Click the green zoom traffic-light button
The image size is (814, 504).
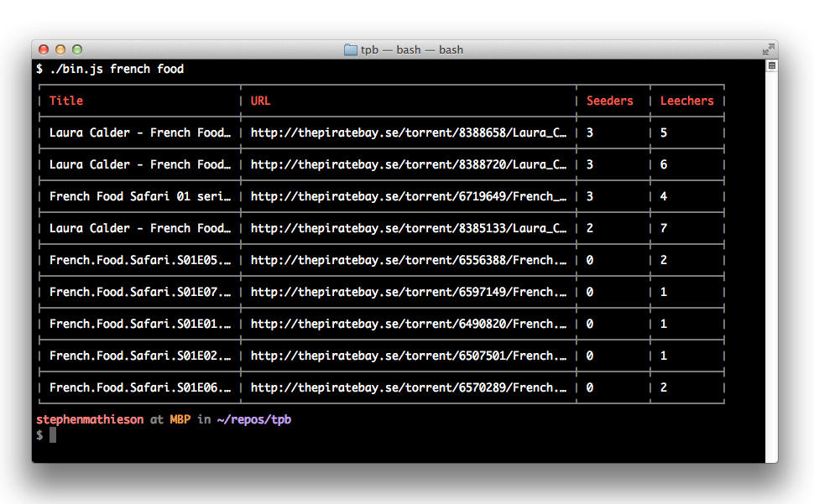tap(76, 49)
